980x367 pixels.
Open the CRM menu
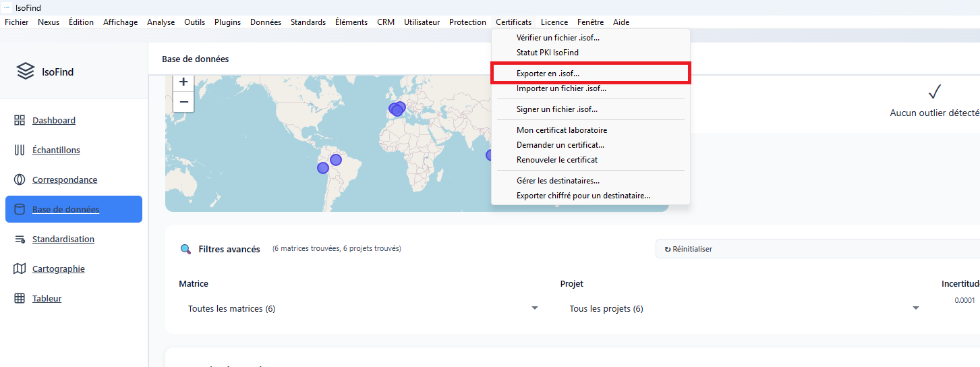coord(386,22)
